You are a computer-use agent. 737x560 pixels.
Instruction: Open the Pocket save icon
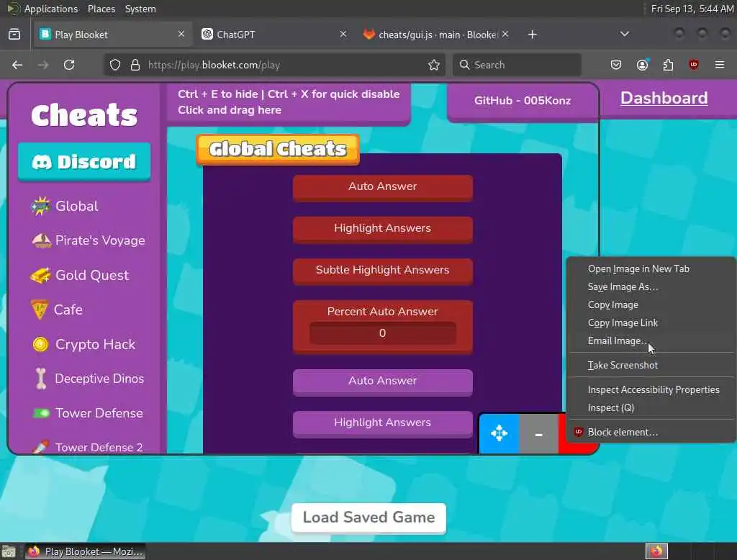tap(616, 65)
